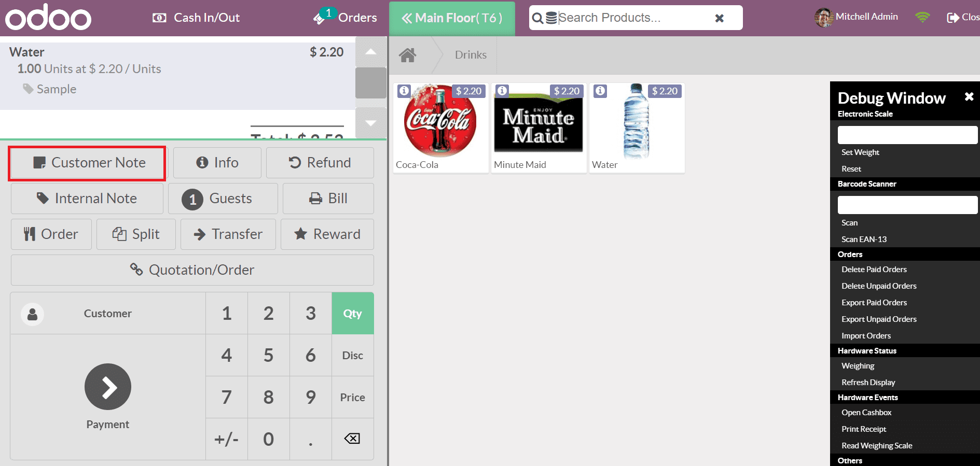Close the Debug Window

coord(969,97)
